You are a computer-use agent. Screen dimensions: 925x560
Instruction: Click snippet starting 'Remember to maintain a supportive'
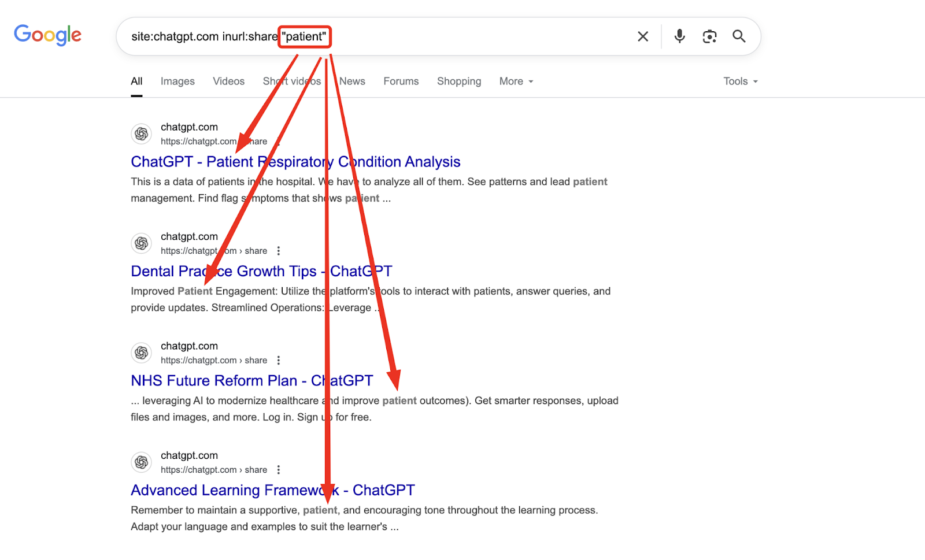click(364, 518)
